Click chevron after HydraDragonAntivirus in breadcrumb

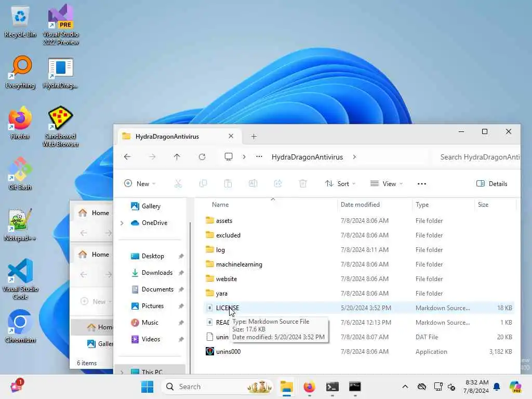[354, 157]
